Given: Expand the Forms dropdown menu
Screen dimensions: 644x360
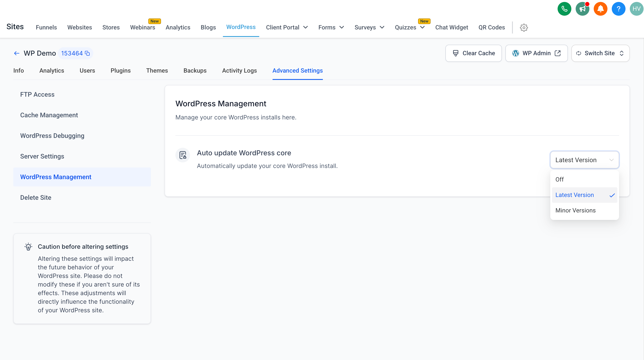Looking at the screenshot, I should coord(331,27).
